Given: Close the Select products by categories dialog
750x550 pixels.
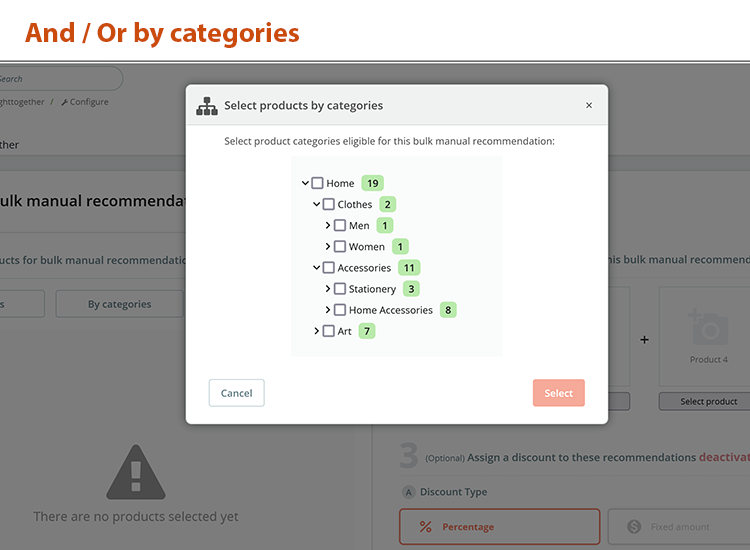Looking at the screenshot, I should [589, 105].
